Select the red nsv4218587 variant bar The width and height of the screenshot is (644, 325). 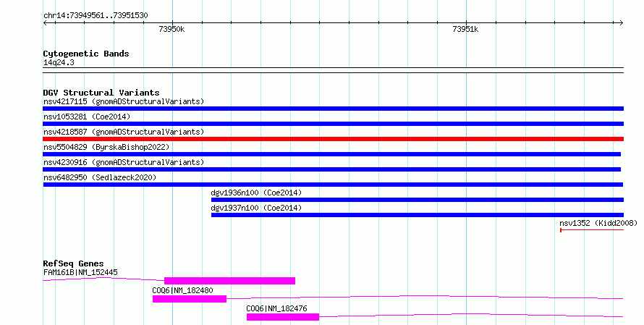333,139
